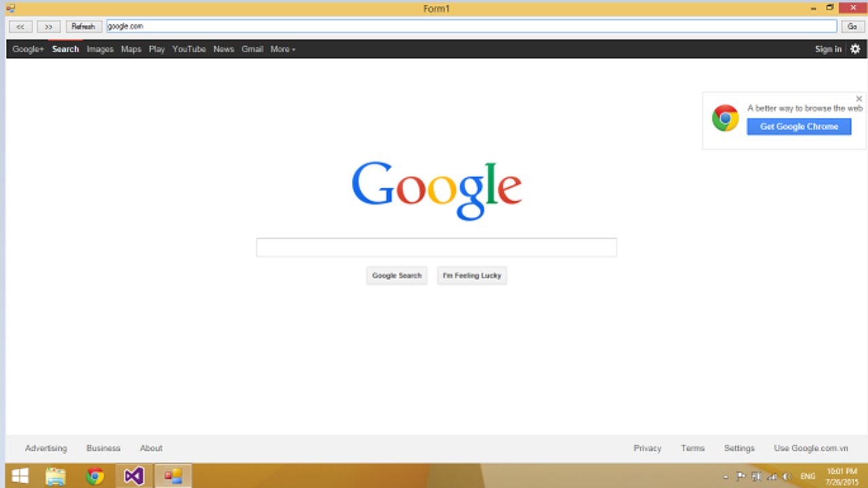The image size is (868, 488).
Task: Click the network signal tray icon
Action: coord(772,476)
